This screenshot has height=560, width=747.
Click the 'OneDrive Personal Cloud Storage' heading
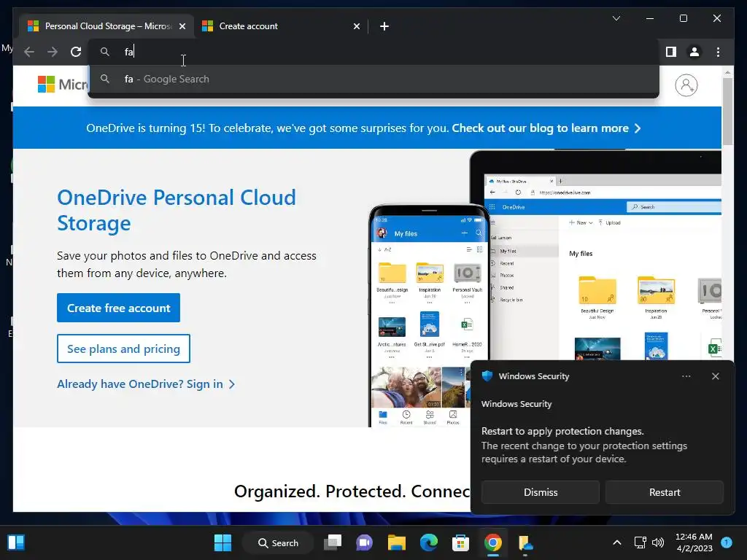(x=177, y=210)
